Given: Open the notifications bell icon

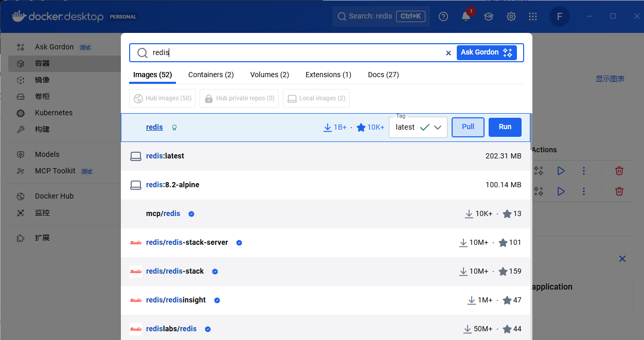Looking at the screenshot, I should click(466, 16).
